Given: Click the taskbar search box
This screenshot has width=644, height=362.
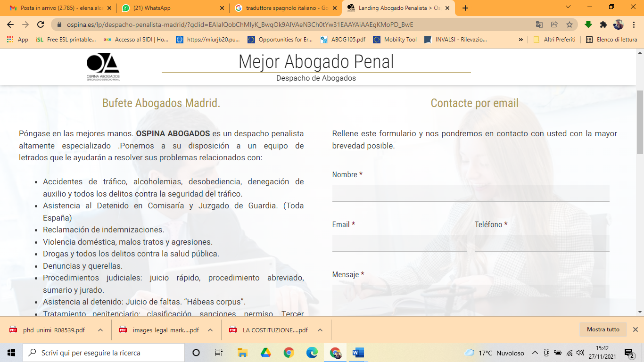Looking at the screenshot, I should pos(104,353).
